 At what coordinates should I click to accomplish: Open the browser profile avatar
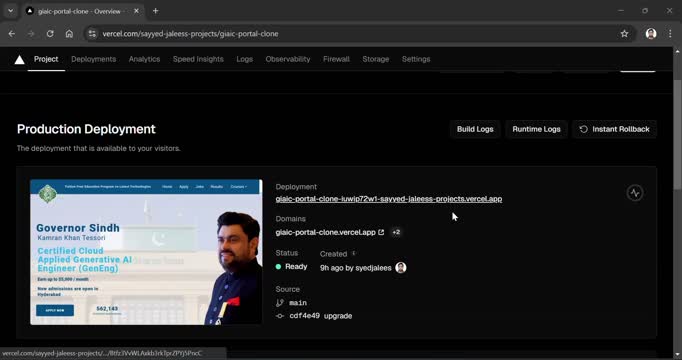click(x=651, y=33)
